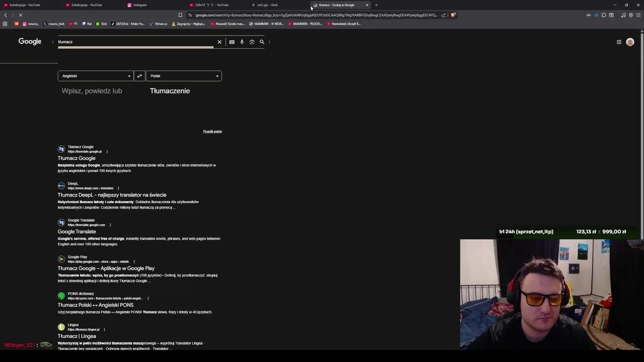Share this page link from address bar

pyautogui.click(x=444, y=15)
